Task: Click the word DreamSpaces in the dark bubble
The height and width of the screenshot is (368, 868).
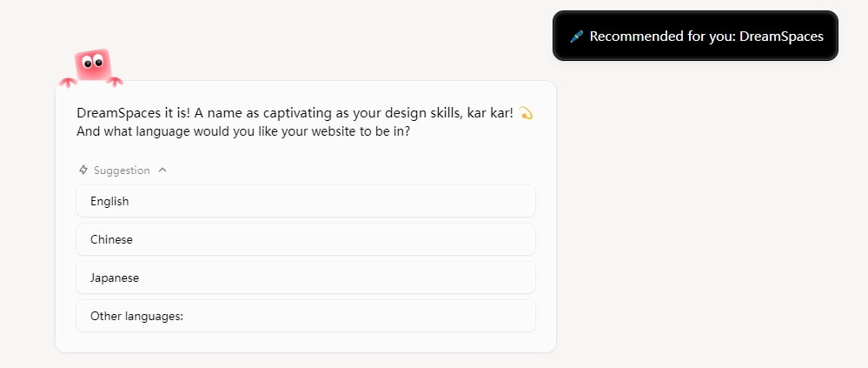Action: [781, 37]
